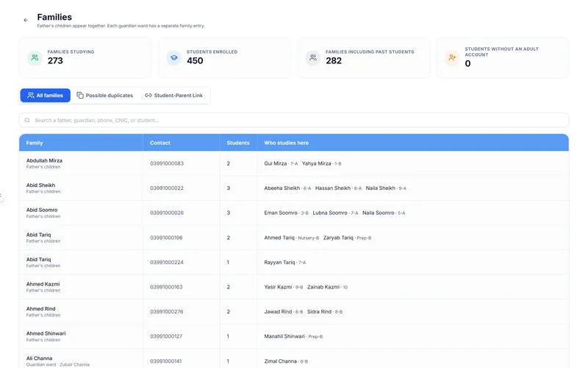588x368 pixels.
Task: Click contact number 03991000127
Action: (x=166, y=336)
